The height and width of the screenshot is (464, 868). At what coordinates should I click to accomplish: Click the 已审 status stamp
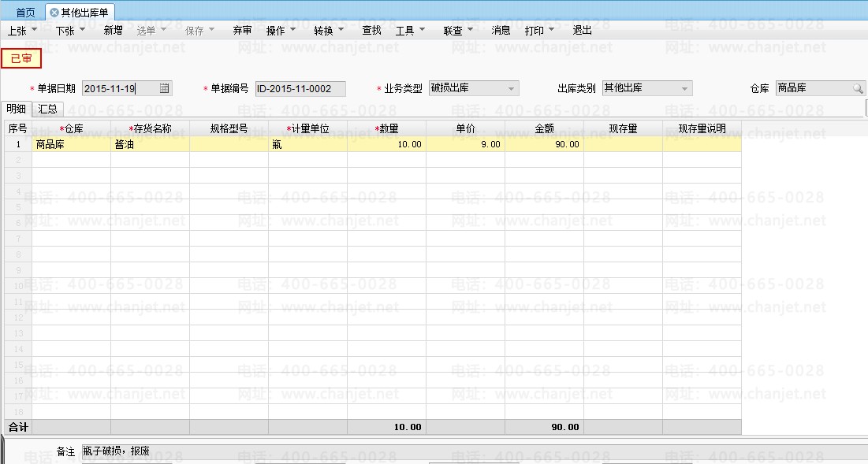pos(21,58)
